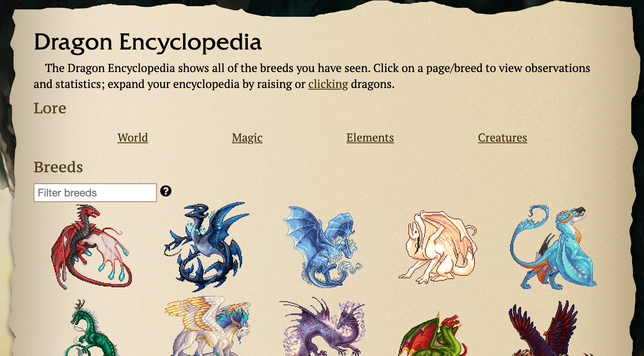Select the green dragon with red wings
Image resolution: width=644 pixels, height=356 pixels.
(x=433, y=333)
